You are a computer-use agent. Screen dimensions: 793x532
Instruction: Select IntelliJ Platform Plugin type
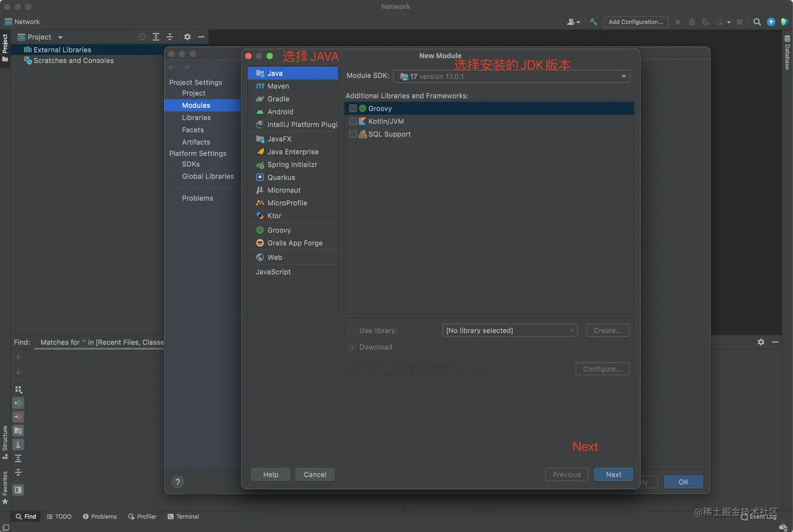(293, 125)
